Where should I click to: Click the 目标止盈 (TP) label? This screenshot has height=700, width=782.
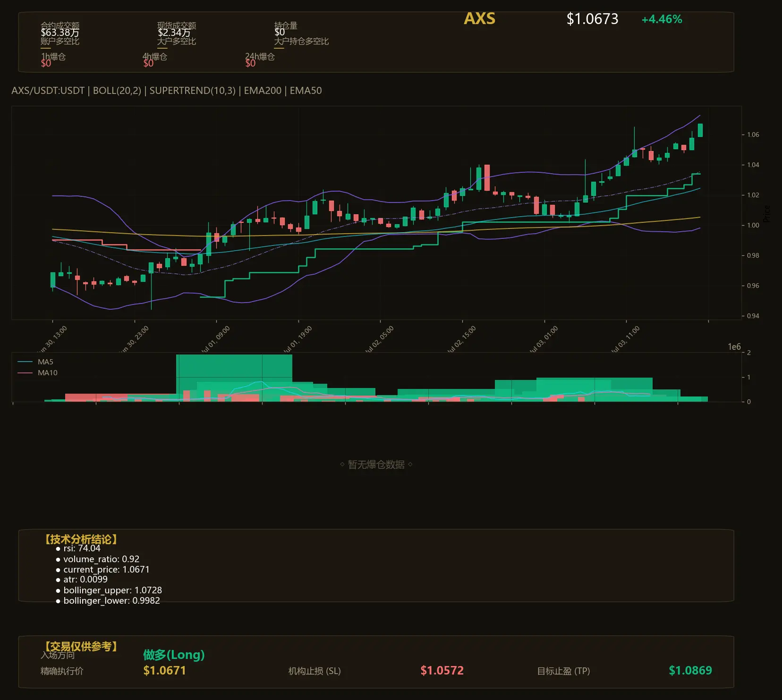click(x=563, y=671)
